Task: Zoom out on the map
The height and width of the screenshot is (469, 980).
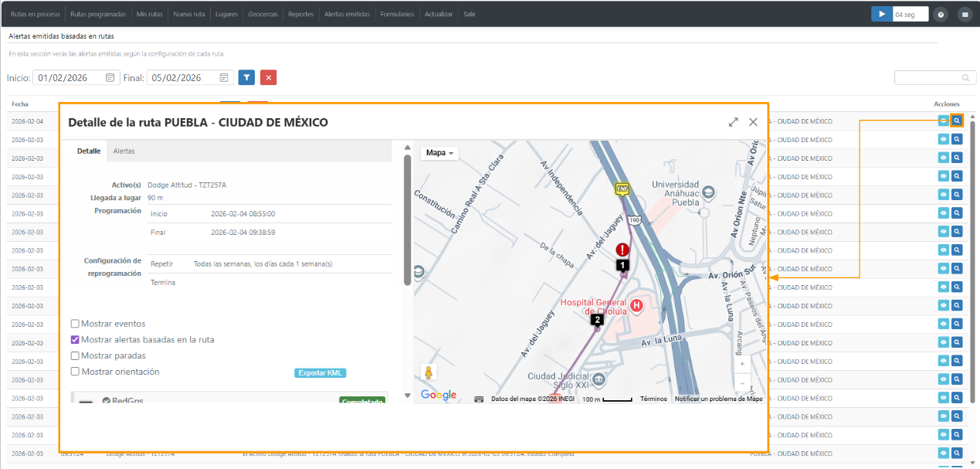Action: [742, 382]
